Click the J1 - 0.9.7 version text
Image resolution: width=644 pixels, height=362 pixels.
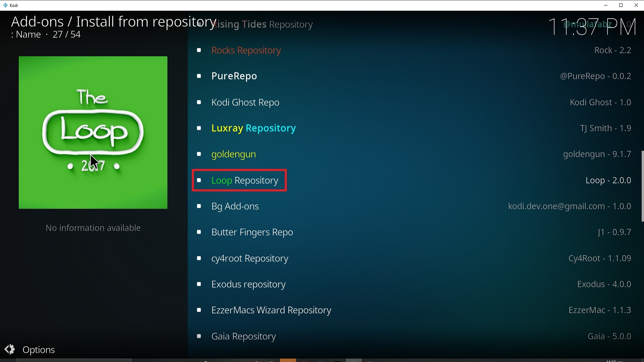pos(614,232)
